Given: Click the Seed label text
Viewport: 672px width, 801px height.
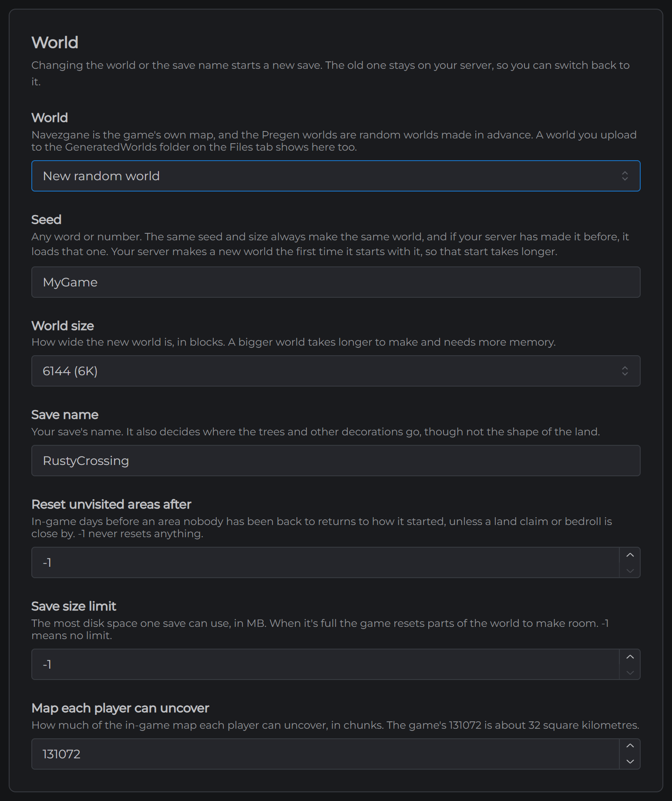Looking at the screenshot, I should pos(46,219).
